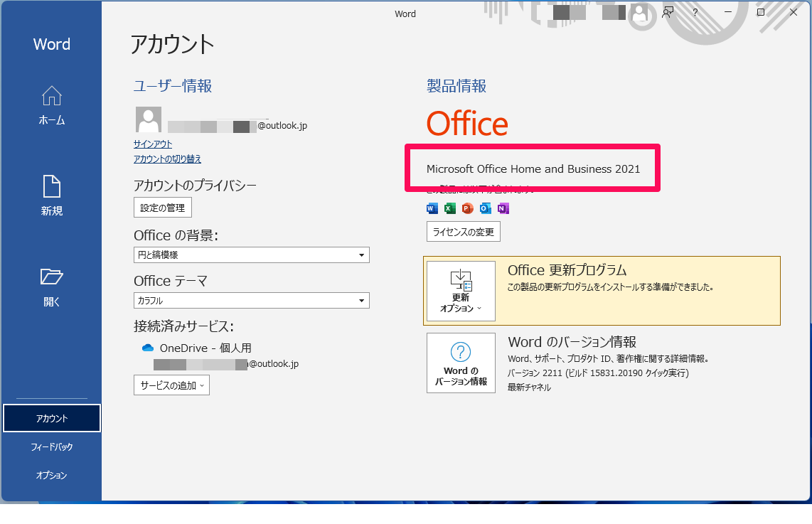Click the account avatar in title bar

pos(640,14)
